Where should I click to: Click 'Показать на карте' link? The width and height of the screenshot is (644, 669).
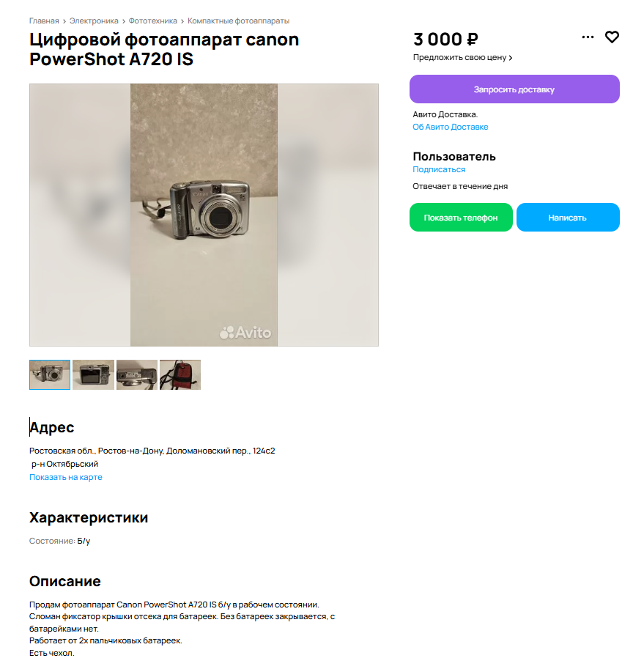pyautogui.click(x=66, y=477)
